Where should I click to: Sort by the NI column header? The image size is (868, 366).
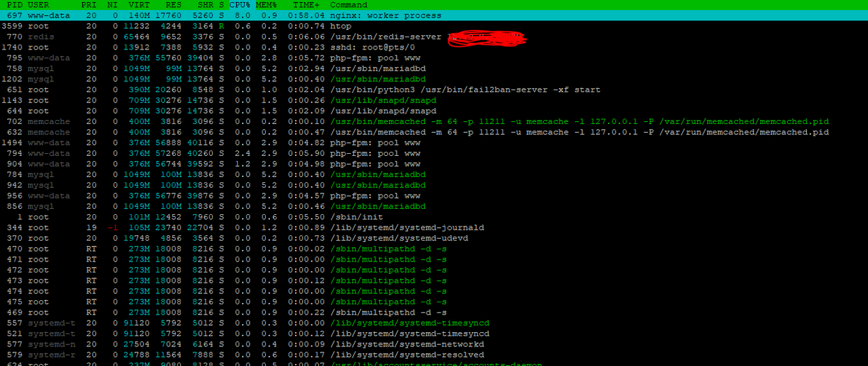click(112, 5)
